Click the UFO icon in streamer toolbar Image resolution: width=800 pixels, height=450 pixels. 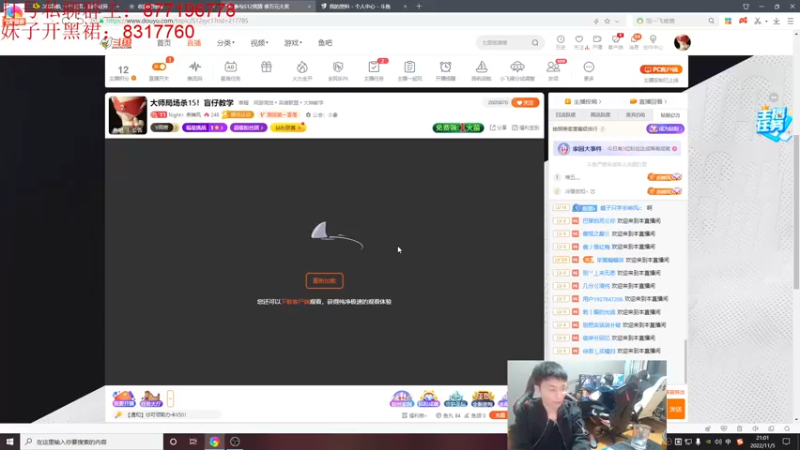[517, 67]
